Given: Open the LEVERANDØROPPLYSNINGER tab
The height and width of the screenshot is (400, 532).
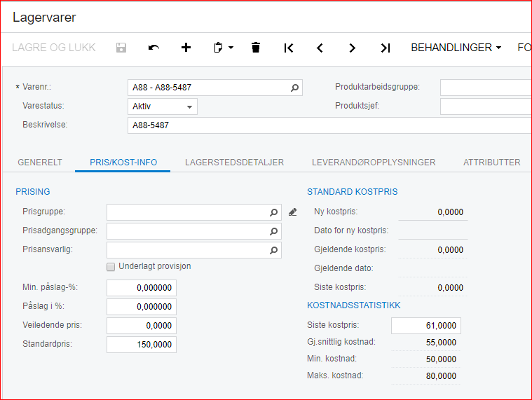Looking at the screenshot, I should (374, 163).
